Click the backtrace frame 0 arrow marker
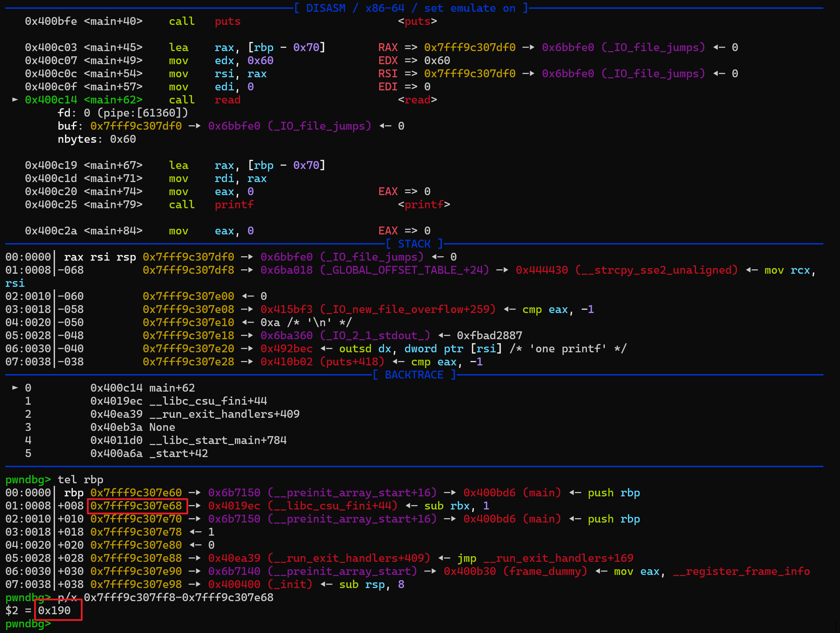The width and height of the screenshot is (840, 633). click(15, 388)
